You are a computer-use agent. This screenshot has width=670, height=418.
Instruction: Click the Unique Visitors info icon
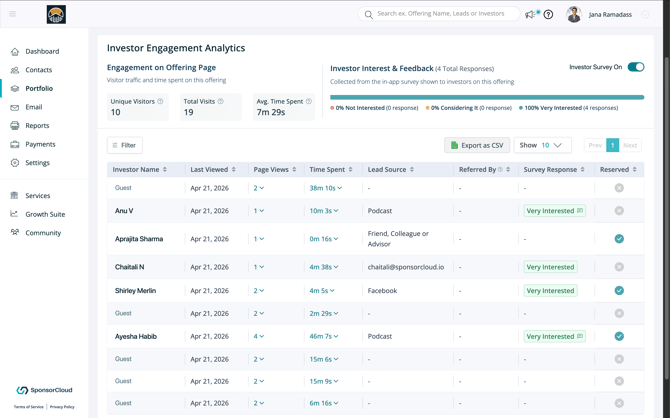pos(160,101)
